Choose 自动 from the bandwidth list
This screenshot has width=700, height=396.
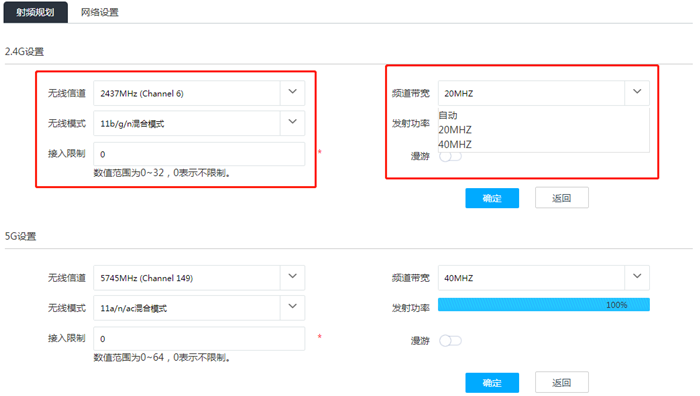point(448,115)
